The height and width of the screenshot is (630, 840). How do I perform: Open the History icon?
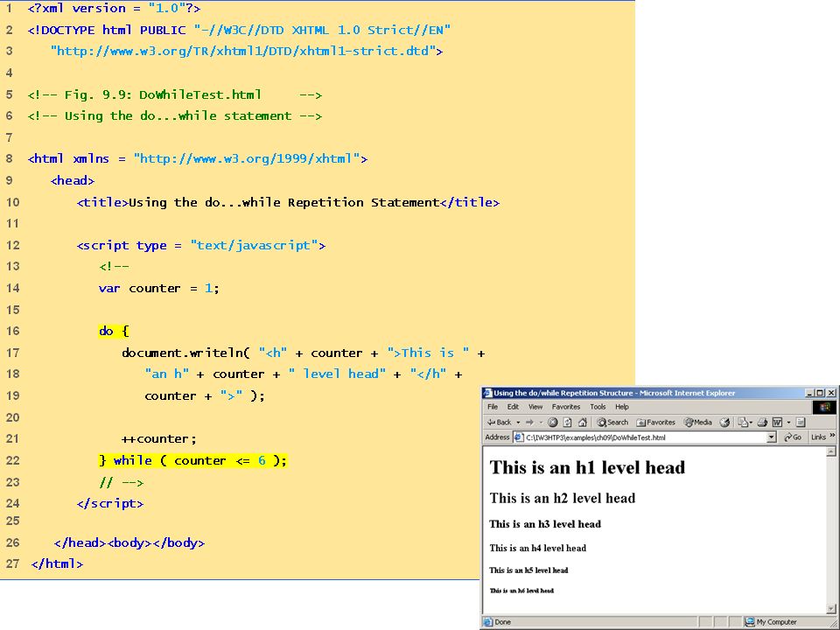(x=724, y=422)
